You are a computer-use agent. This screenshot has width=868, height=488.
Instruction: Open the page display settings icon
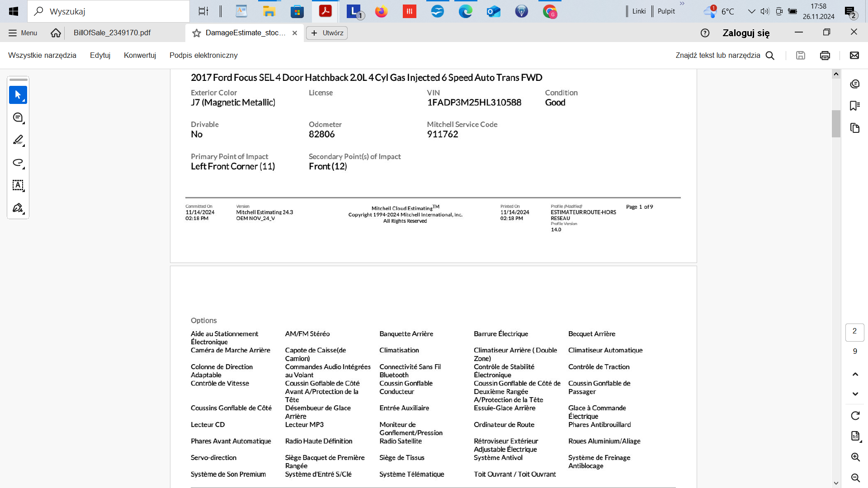pos(855,436)
